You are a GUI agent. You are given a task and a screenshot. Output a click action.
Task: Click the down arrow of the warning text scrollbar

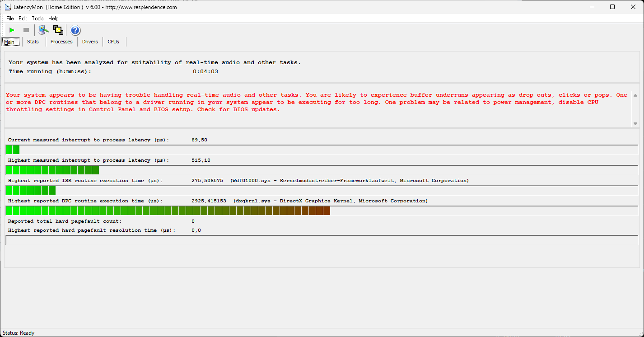(635, 124)
